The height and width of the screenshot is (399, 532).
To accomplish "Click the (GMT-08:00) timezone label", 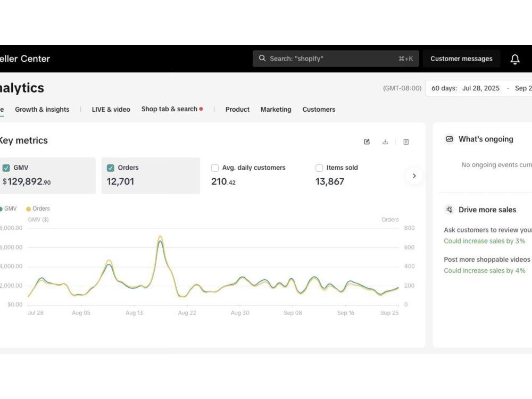I will click(x=402, y=88).
